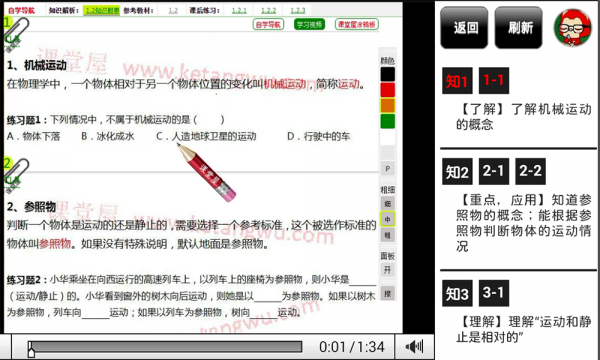This screenshot has width=600, height=360.
Task: Set the pen thickness to 中 (medium)
Action: point(388,219)
